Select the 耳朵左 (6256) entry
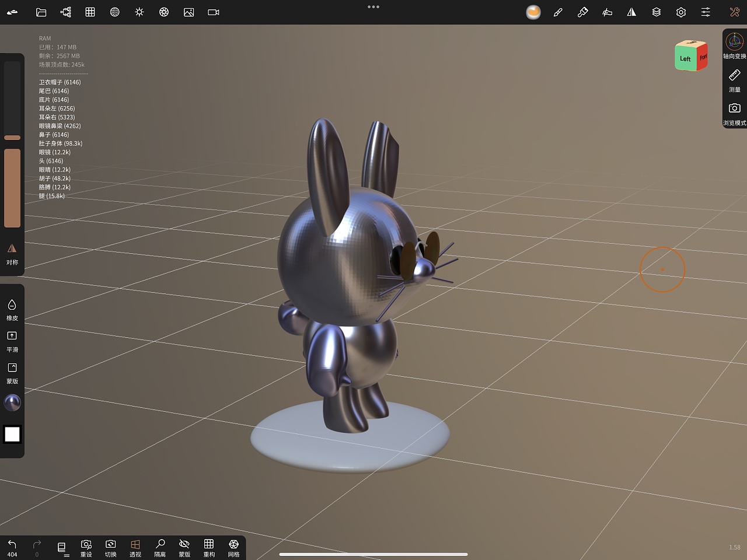 57,108
